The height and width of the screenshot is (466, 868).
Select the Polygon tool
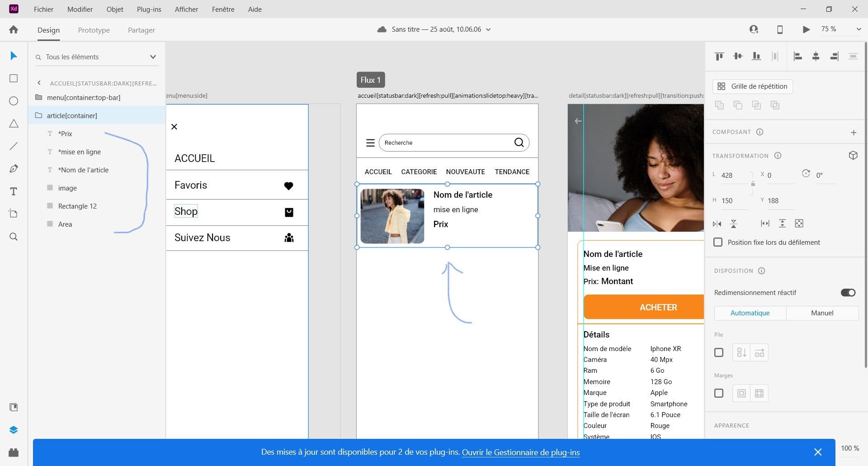tap(14, 124)
